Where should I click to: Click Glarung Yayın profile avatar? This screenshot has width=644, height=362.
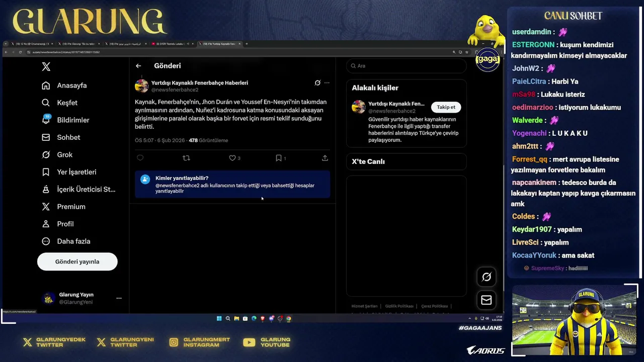(x=48, y=298)
